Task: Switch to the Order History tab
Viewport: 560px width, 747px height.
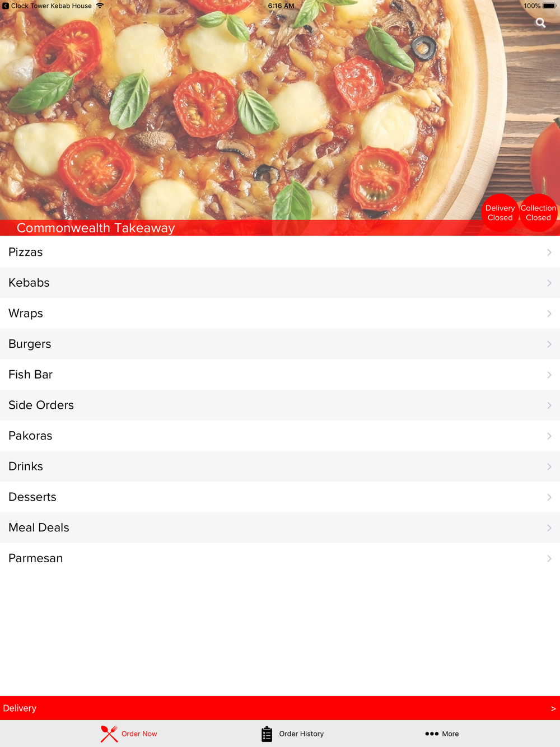Action: tap(292, 734)
